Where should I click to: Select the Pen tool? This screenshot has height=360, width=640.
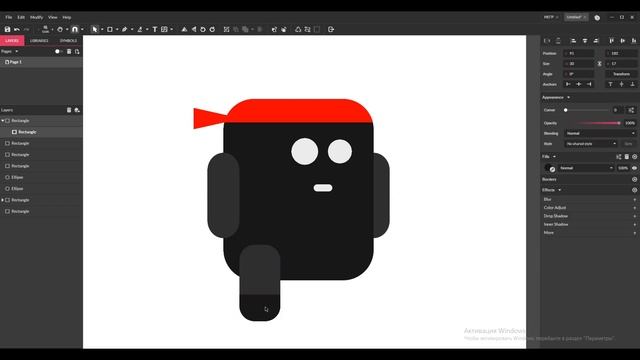pyautogui.click(x=124, y=29)
